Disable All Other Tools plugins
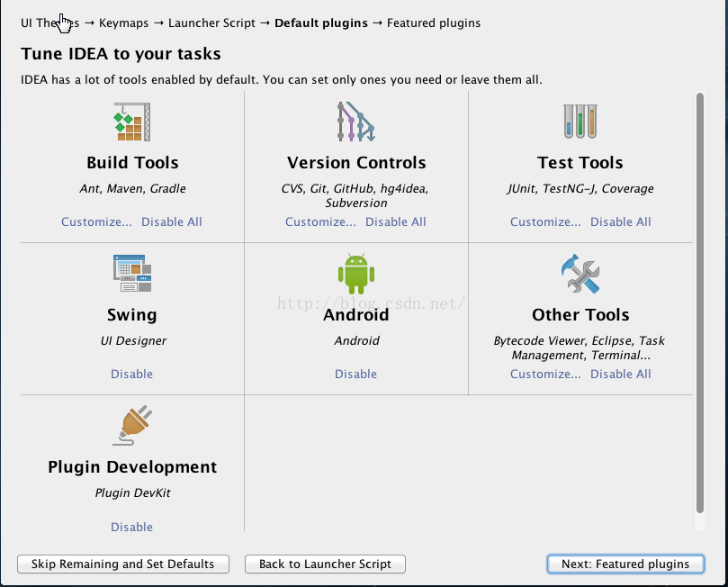The width and height of the screenshot is (728, 587). (x=621, y=375)
